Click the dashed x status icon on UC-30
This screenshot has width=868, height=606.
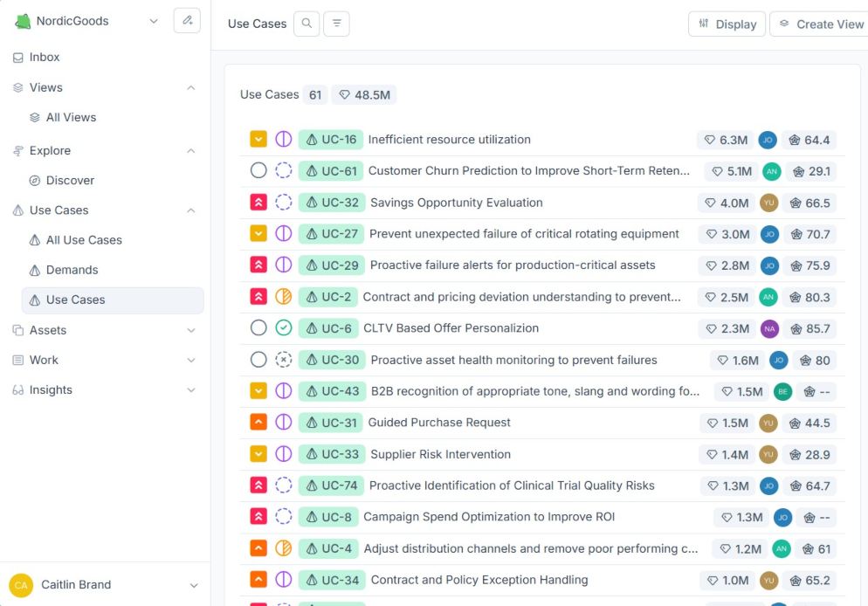284,360
